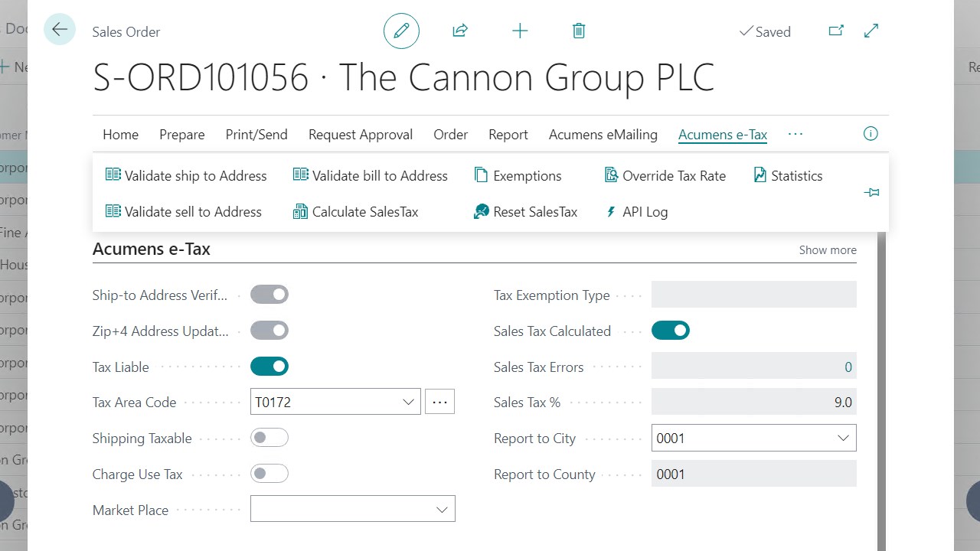Click Show more link
The height and width of the screenshot is (551, 980).
pos(828,250)
